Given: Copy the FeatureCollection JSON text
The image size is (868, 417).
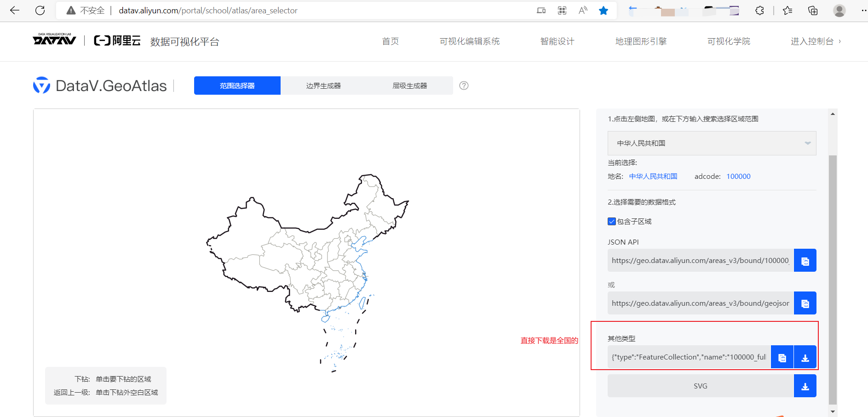Looking at the screenshot, I should [782, 357].
